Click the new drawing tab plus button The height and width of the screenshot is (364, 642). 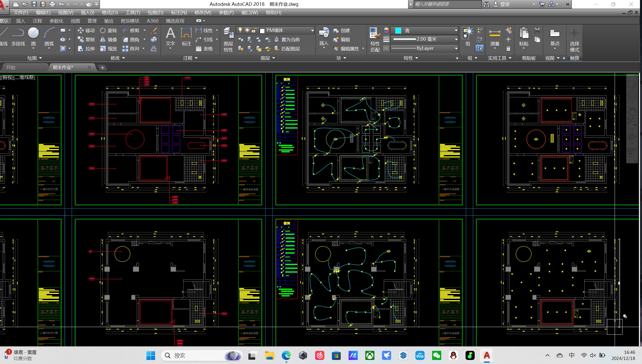click(x=102, y=68)
